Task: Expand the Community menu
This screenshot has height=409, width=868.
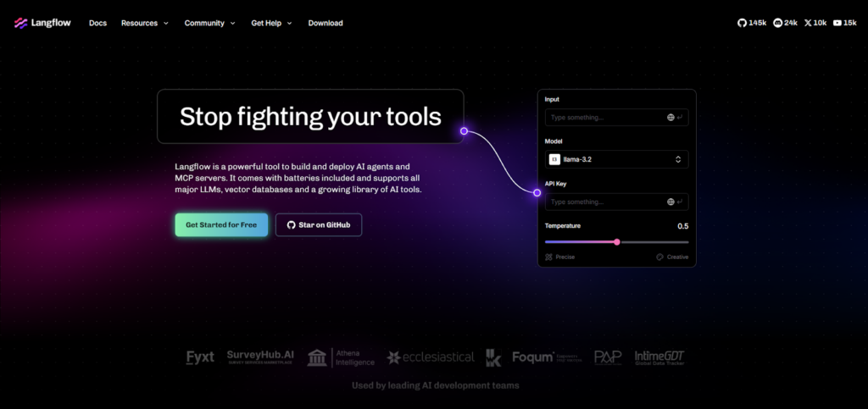Action: click(210, 23)
